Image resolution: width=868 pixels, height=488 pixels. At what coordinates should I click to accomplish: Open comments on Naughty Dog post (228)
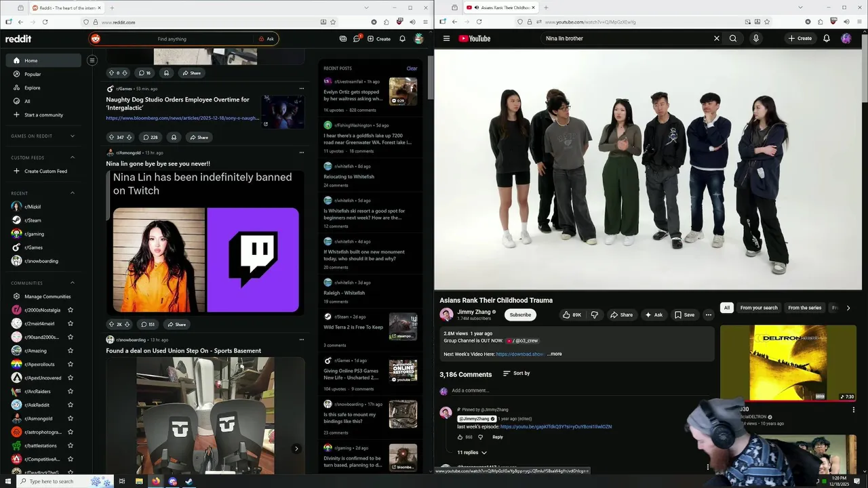151,138
